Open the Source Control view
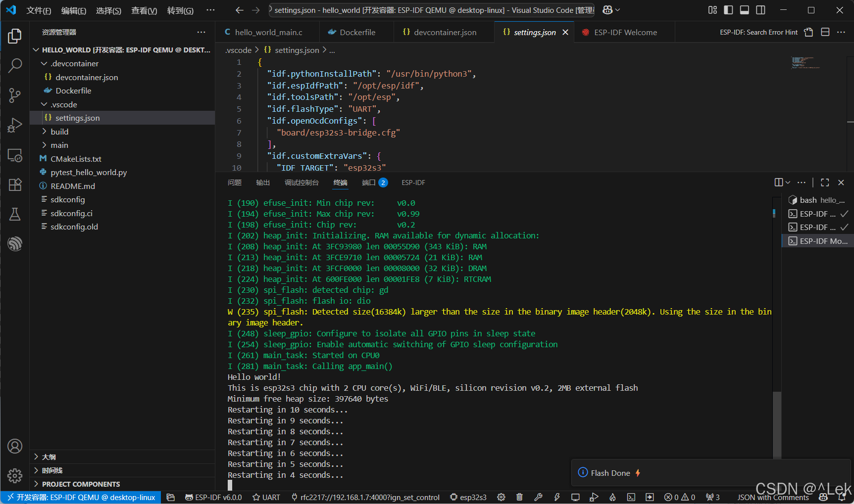 (x=15, y=95)
